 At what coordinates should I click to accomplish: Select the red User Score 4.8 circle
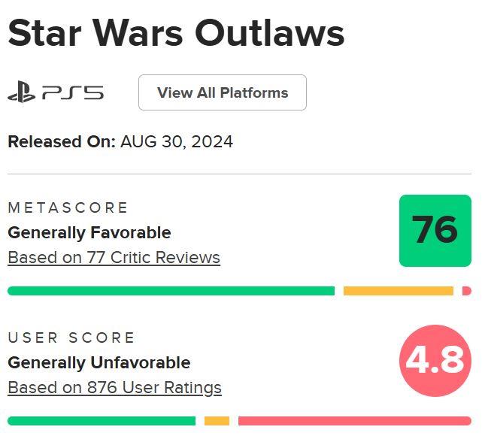click(x=435, y=361)
